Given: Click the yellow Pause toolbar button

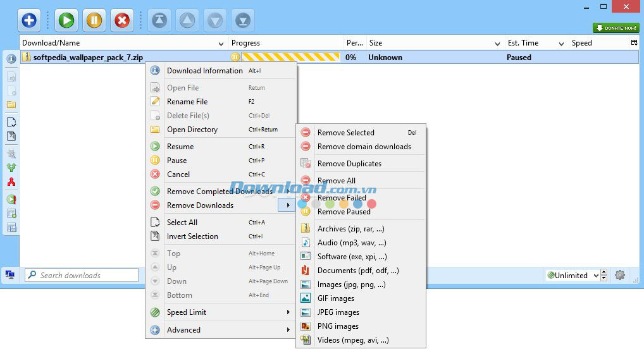Looking at the screenshot, I should [94, 20].
